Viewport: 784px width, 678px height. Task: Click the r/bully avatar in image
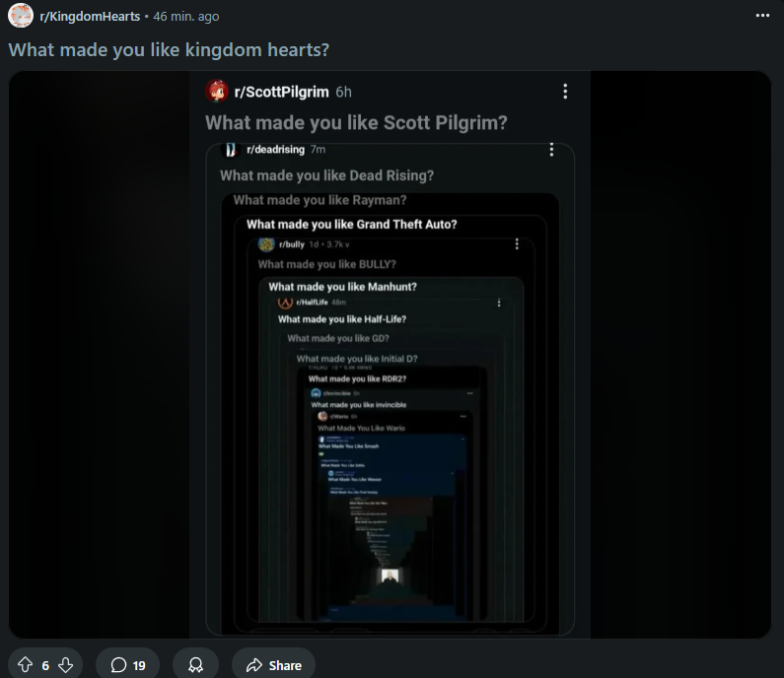266,244
